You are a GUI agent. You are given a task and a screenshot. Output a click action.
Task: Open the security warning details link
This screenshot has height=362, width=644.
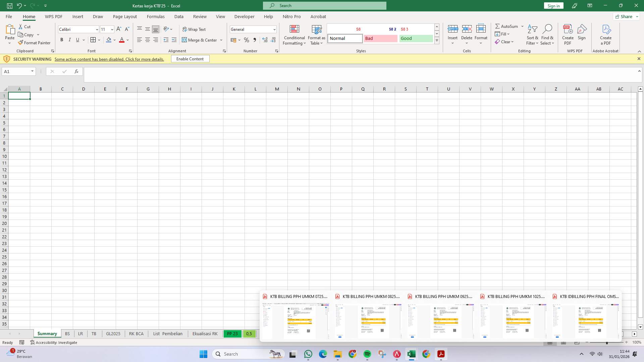pyautogui.click(x=109, y=59)
